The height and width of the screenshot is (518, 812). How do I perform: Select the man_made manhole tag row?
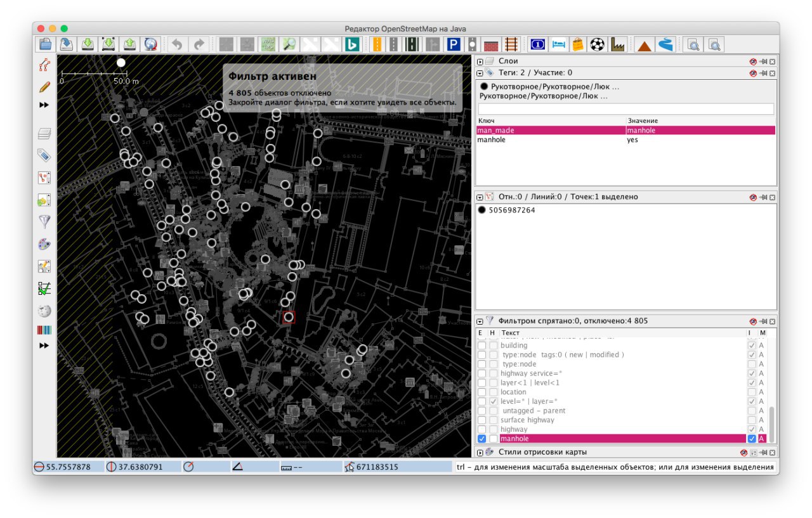(x=625, y=130)
